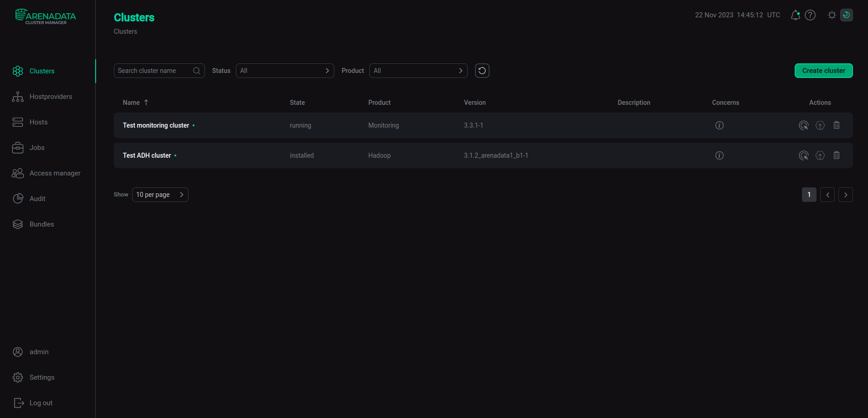Click the Product column header
Screen dimensions: 868x418
(x=379, y=103)
